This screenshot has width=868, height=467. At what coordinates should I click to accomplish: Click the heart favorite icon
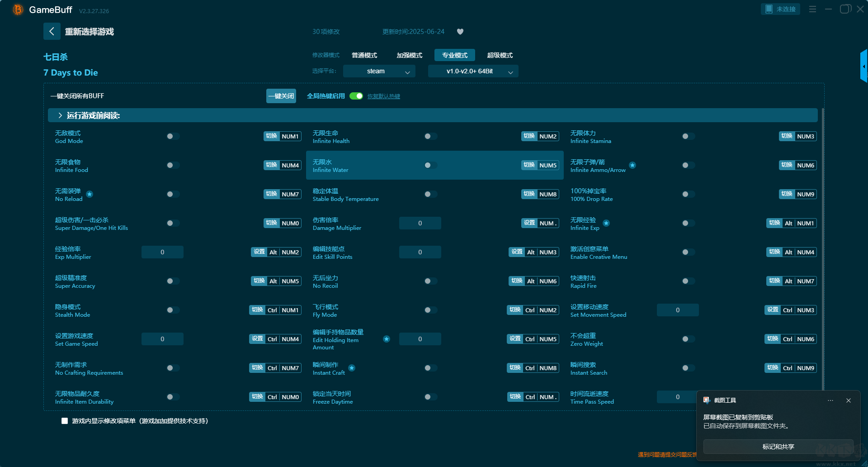460,32
